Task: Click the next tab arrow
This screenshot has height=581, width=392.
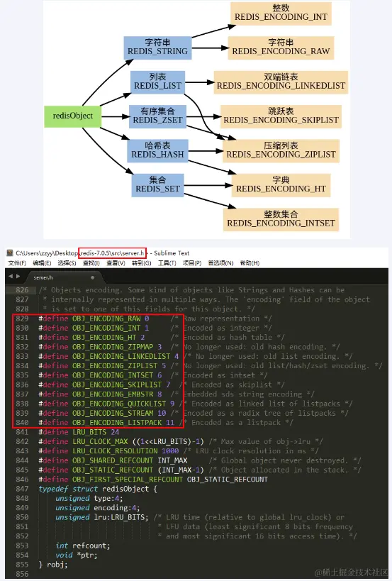Action: (18, 277)
